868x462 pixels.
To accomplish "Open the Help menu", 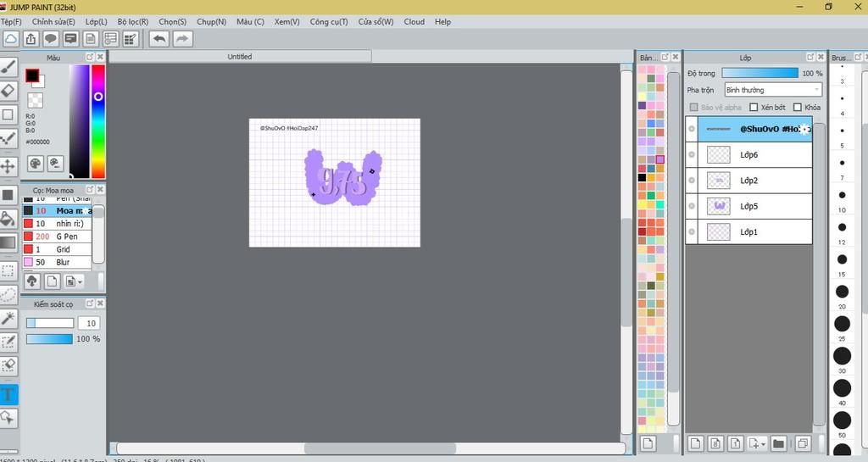I will tap(442, 21).
